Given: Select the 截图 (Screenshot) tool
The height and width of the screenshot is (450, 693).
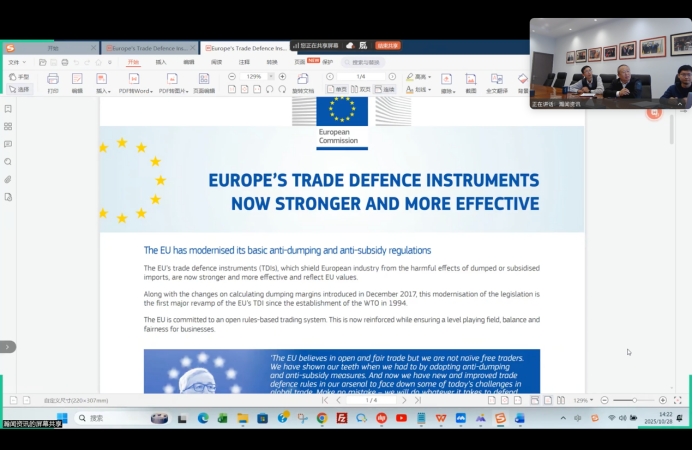Looking at the screenshot, I should [x=471, y=81].
